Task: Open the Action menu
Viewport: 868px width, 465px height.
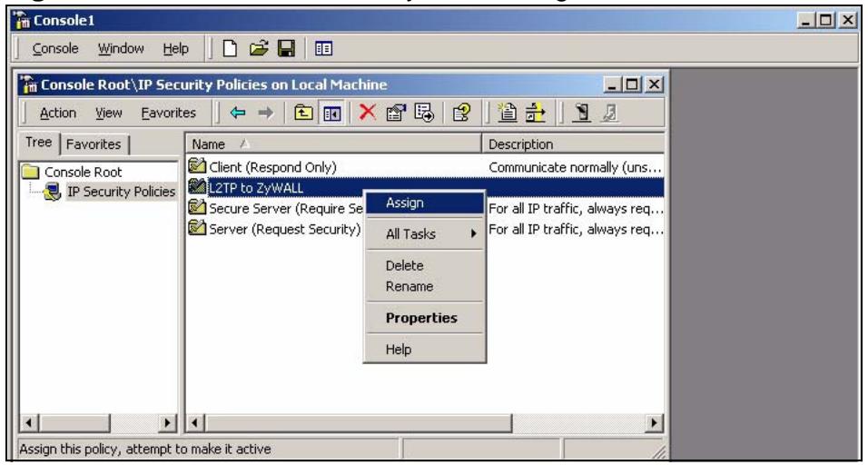Action: pos(57,113)
